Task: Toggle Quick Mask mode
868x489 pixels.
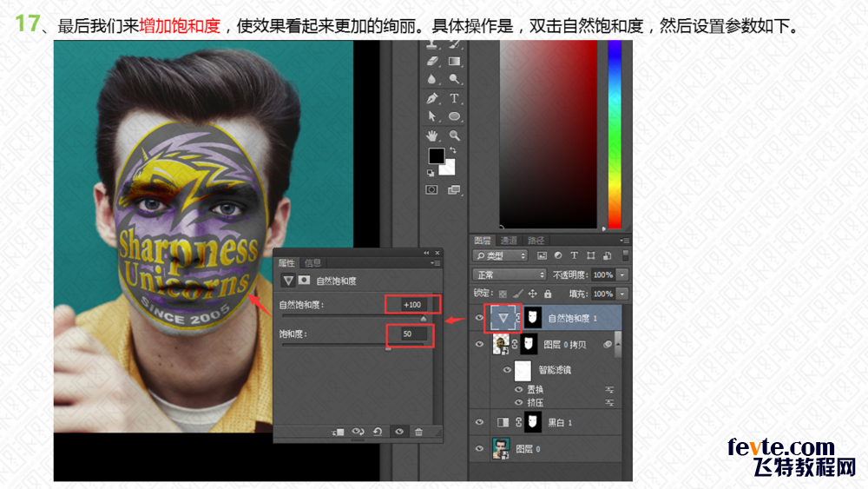Action: [431, 190]
